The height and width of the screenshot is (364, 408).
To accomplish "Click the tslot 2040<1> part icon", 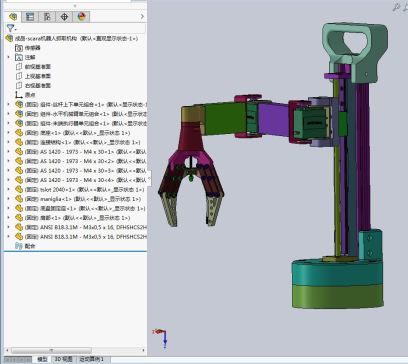I will 19,189.
